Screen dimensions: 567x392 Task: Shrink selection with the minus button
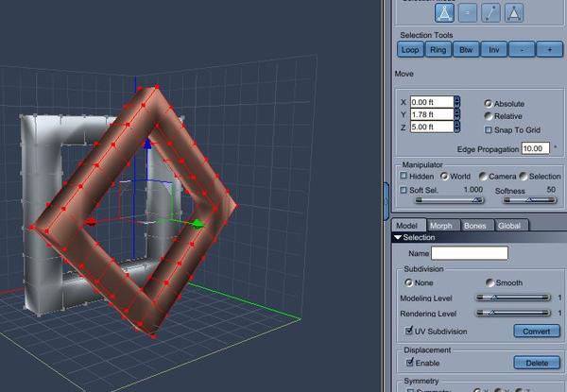522,49
